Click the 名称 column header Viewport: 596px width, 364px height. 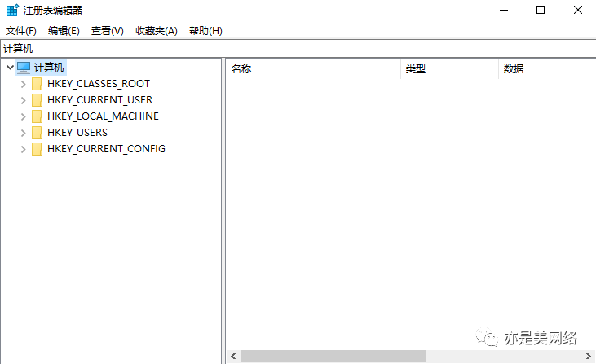click(314, 68)
